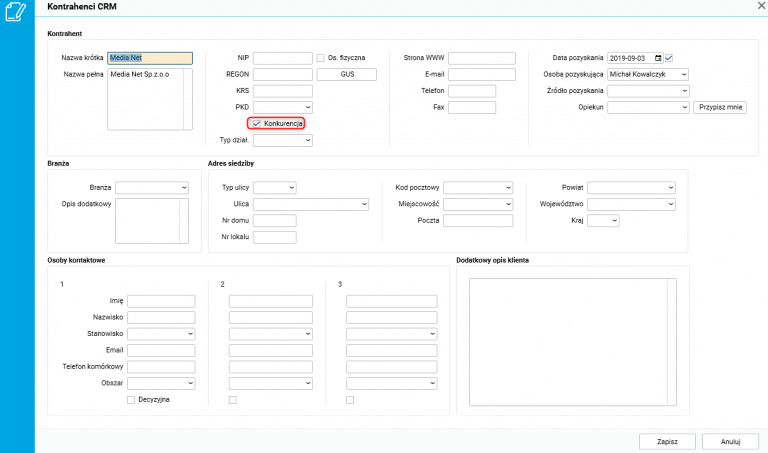Focus the Strona WWW field
Screen dimensions: 768x453
(x=482, y=58)
